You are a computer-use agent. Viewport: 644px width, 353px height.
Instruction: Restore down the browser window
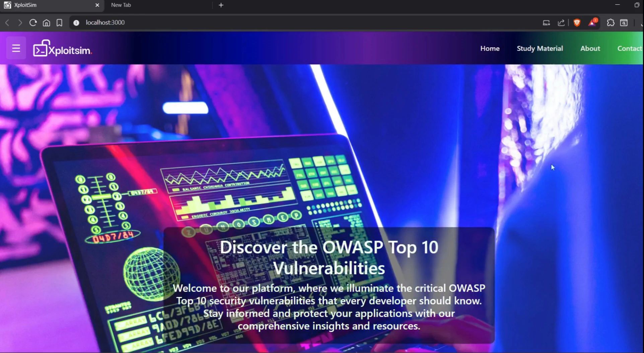tap(637, 5)
